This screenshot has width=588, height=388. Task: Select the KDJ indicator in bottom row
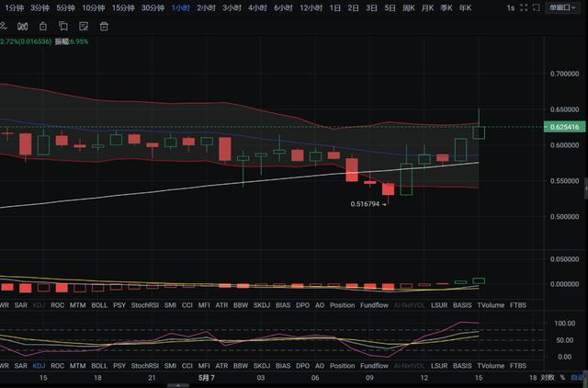39,365
